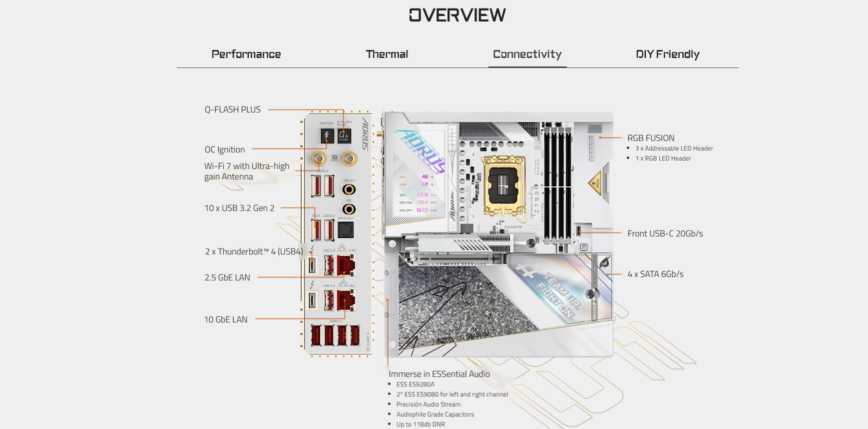Click the MIC audio jack
This screenshot has height=429, width=868.
coord(349,209)
